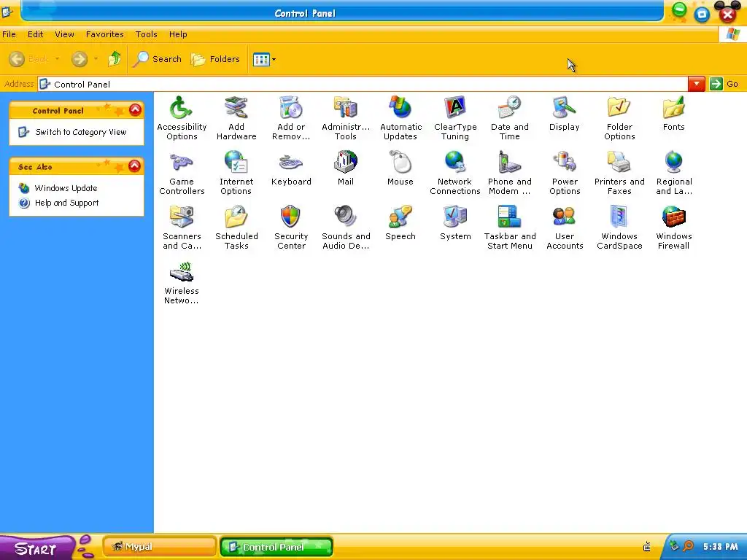Click the Control Panel address field

363,85
